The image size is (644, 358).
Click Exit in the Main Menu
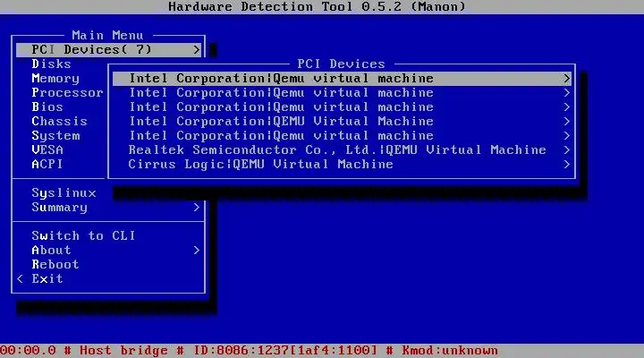[47, 278]
